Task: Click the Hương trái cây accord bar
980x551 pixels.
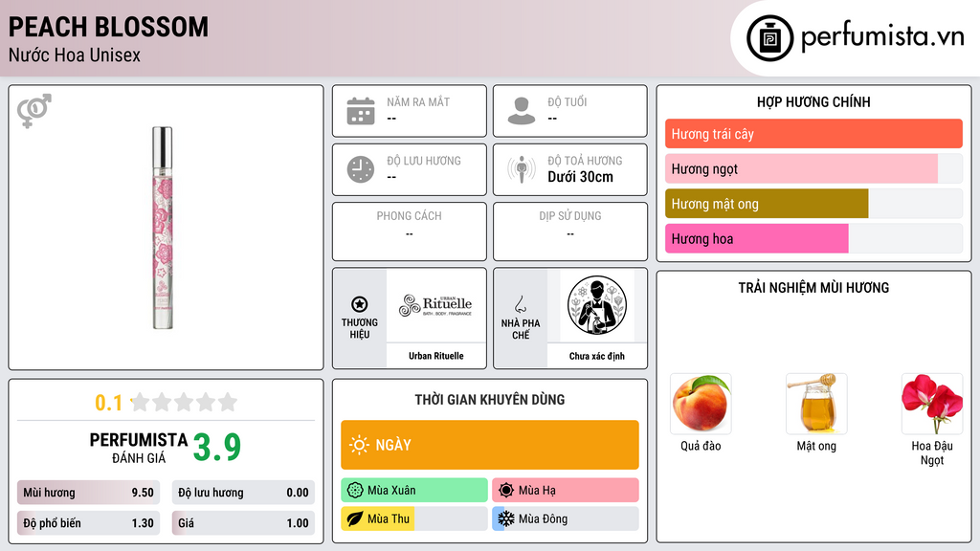Action: coord(813,134)
